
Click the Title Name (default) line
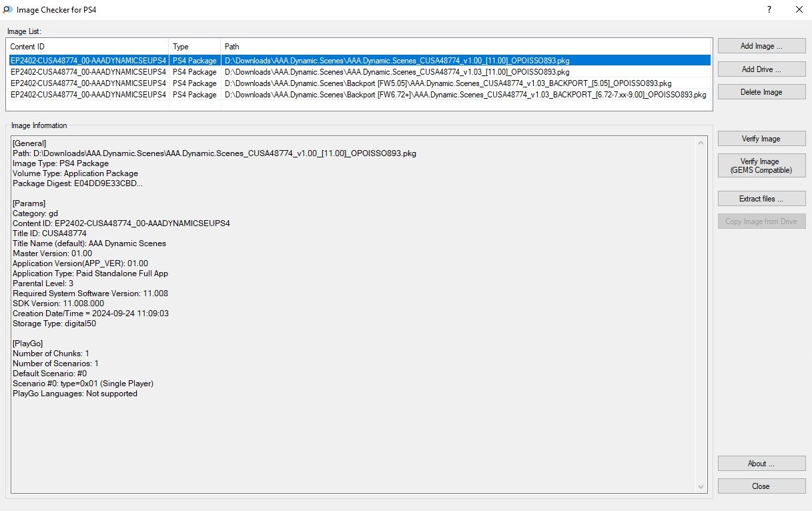click(89, 243)
